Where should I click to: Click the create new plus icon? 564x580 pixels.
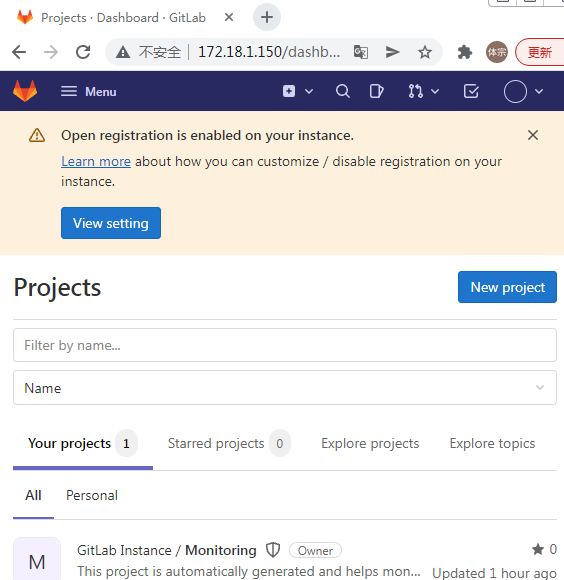pyautogui.click(x=289, y=91)
